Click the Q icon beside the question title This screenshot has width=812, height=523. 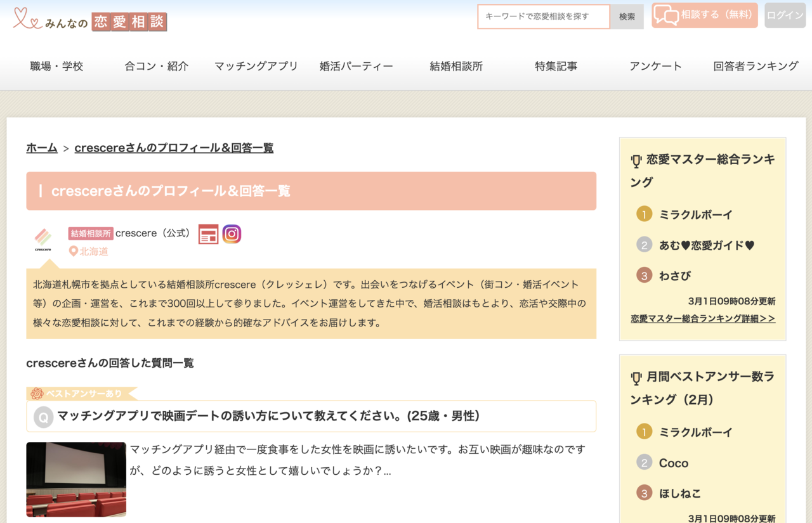(43, 417)
